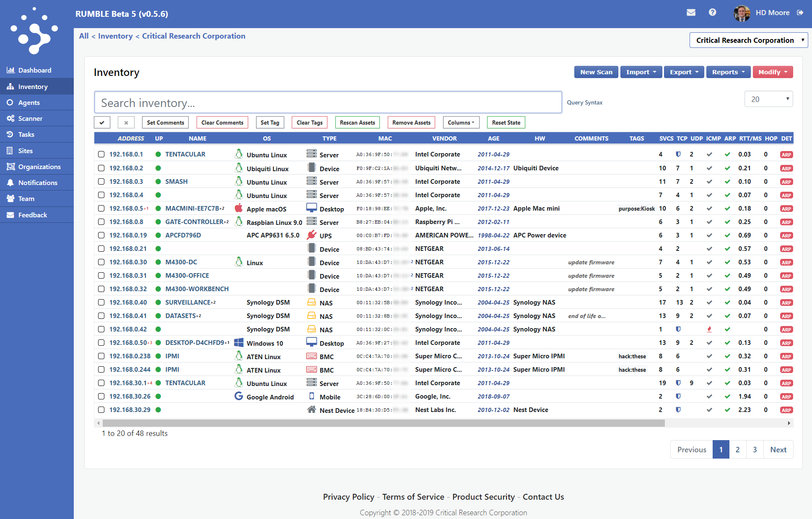The height and width of the screenshot is (519, 812).
Task: Open the Privacy Policy footer link
Action: coord(348,497)
